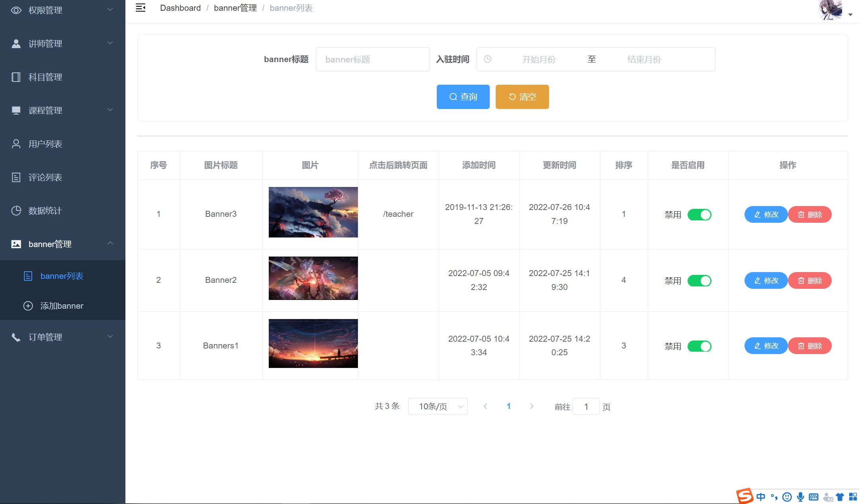Click the banner标题 search input field

click(372, 59)
